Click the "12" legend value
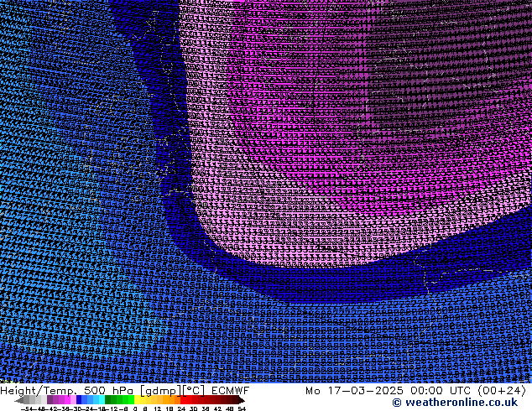Viewport: 532px width, 411px height. (x=157, y=409)
